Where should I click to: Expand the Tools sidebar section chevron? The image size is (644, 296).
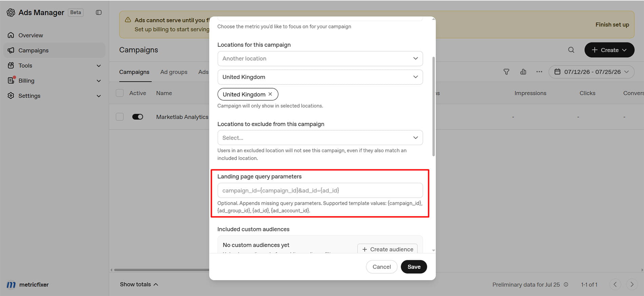click(99, 65)
